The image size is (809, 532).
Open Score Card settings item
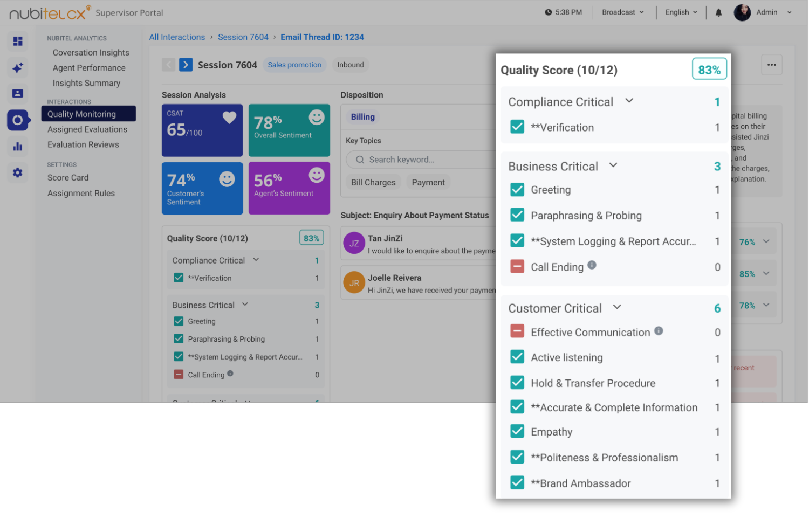tap(68, 178)
